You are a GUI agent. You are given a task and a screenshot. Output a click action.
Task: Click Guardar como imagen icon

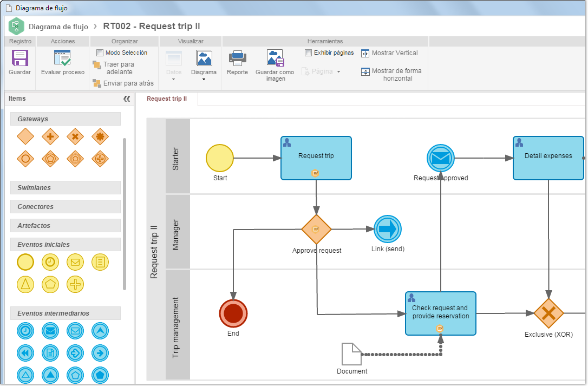point(276,58)
